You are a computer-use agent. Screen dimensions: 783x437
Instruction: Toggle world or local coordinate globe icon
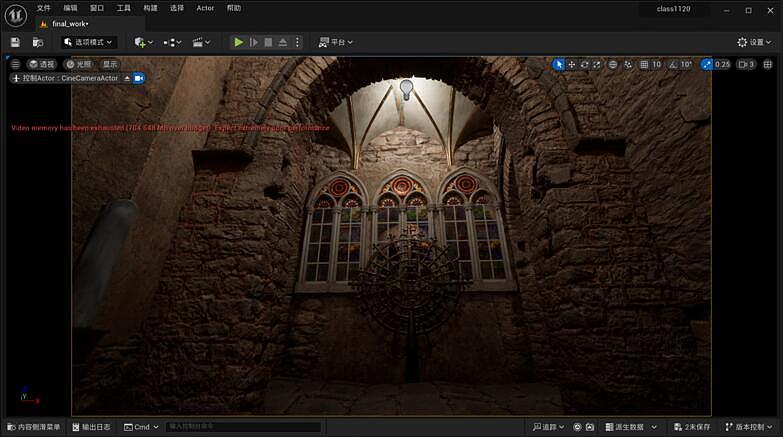[x=613, y=64]
